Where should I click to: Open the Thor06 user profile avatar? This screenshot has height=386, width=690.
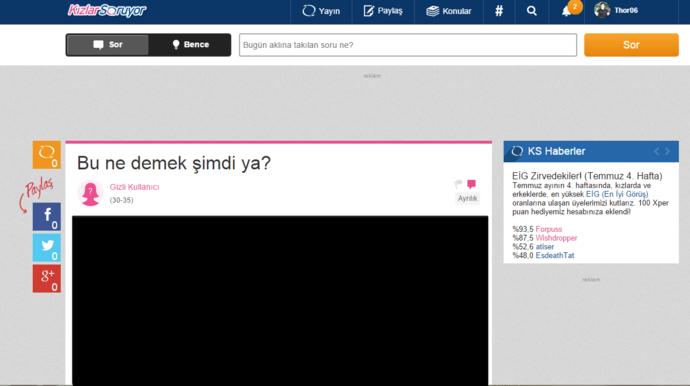602,10
